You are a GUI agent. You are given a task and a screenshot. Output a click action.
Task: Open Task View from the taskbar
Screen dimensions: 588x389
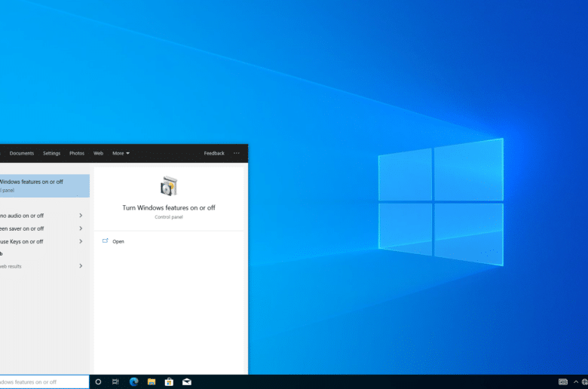click(x=115, y=382)
